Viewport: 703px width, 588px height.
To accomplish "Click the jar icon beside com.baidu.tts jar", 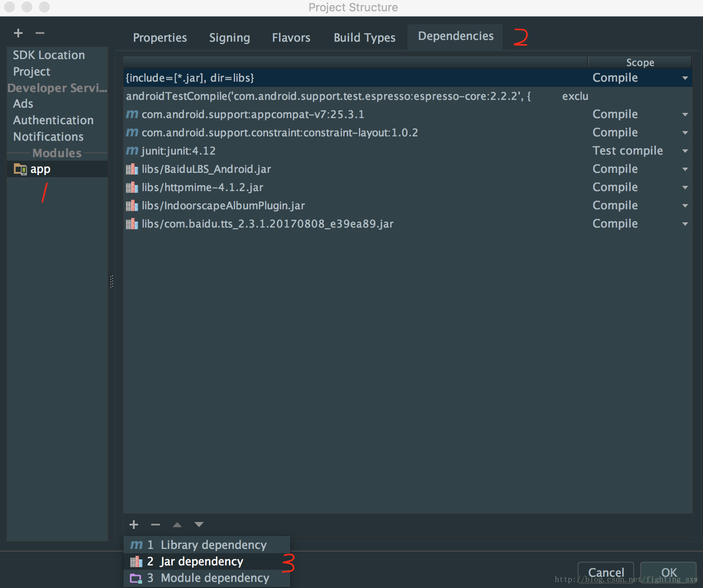I will [x=132, y=224].
